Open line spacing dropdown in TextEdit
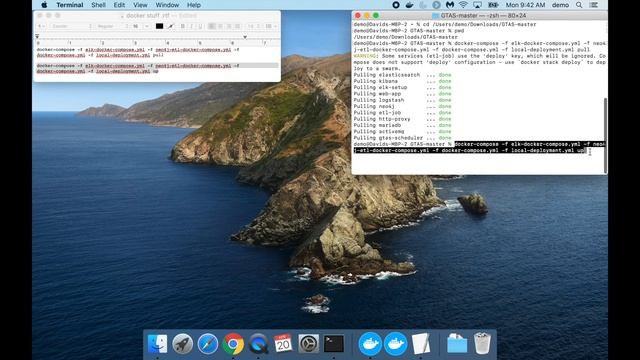The image size is (640, 360). tap(254, 26)
